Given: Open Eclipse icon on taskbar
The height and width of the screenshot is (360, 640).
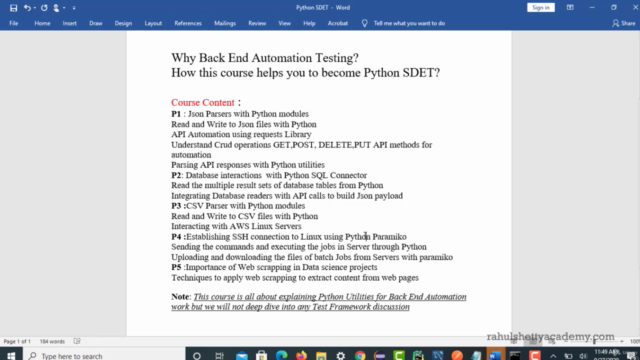Looking at the screenshot, I should pyautogui.click(x=380, y=356).
